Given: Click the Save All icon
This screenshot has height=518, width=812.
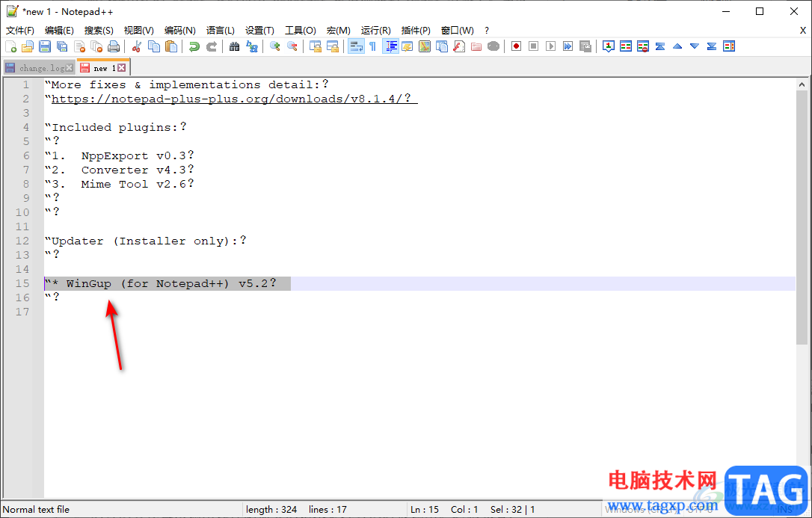Looking at the screenshot, I should click(x=62, y=46).
